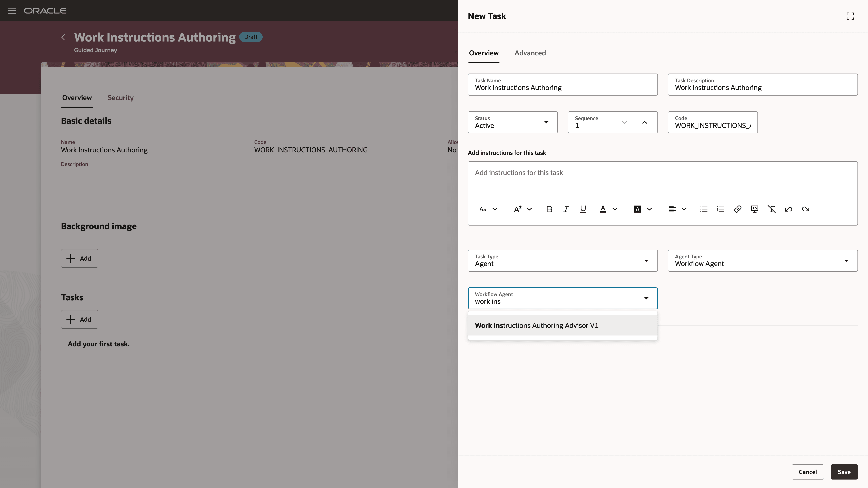Open the font color dropdown
Viewport: 868px width, 488px height.
[x=614, y=209]
